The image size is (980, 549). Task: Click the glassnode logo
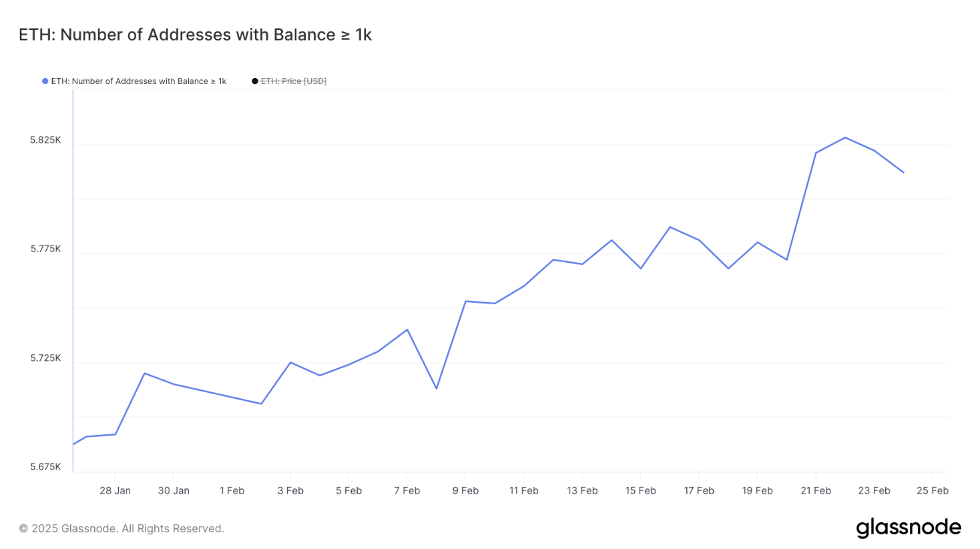point(908,528)
